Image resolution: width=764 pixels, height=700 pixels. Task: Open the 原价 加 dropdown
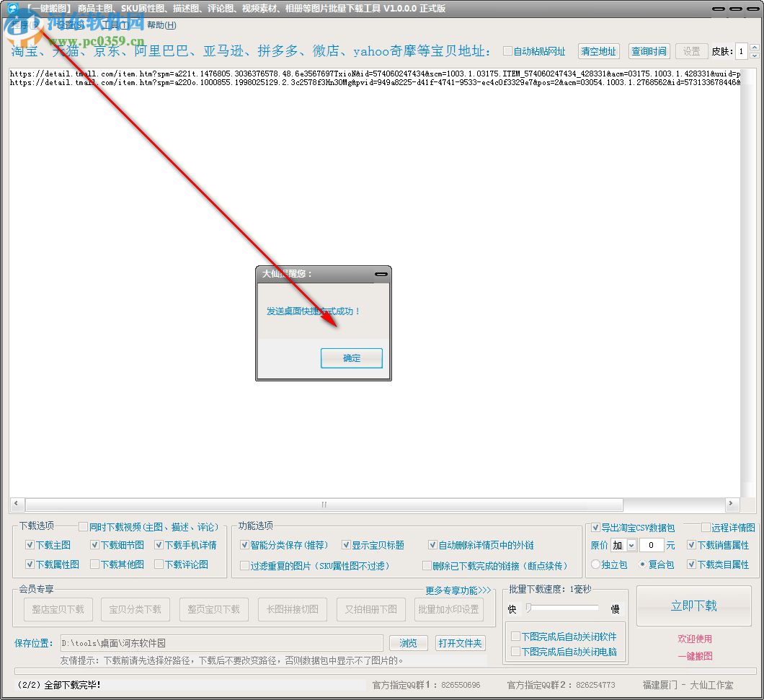pyautogui.click(x=631, y=545)
